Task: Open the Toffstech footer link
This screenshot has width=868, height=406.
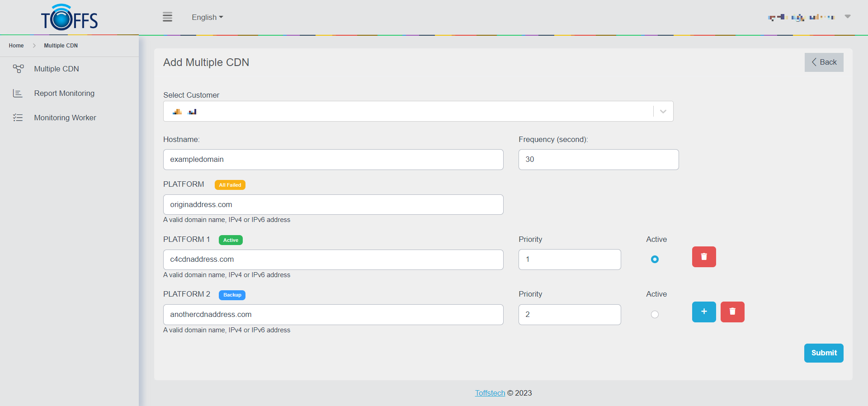Action: 490,393
